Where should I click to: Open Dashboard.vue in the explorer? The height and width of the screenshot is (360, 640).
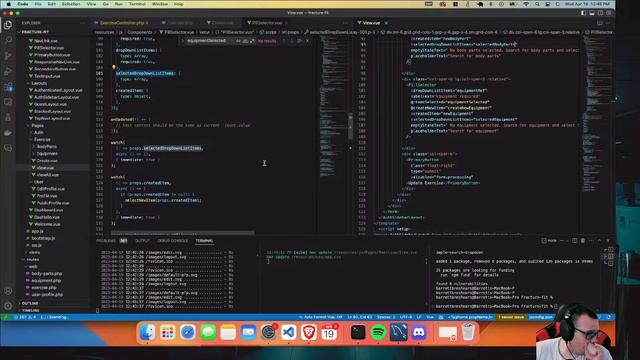[x=49, y=210]
